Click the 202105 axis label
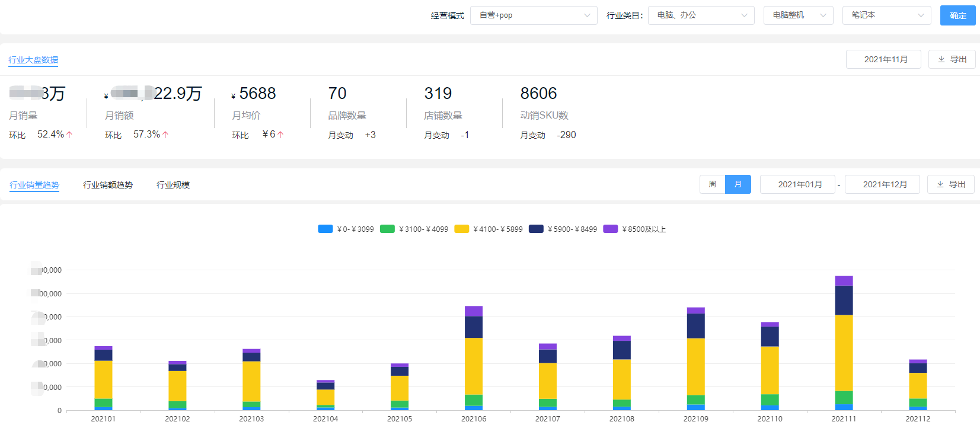 [x=400, y=419]
